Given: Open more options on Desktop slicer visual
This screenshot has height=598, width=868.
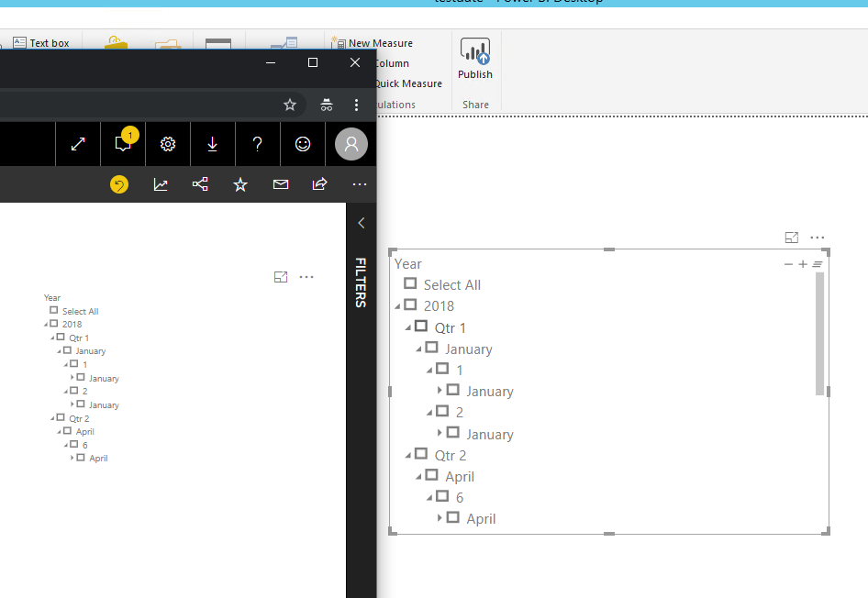Looking at the screenshot, I should (817, 238).
